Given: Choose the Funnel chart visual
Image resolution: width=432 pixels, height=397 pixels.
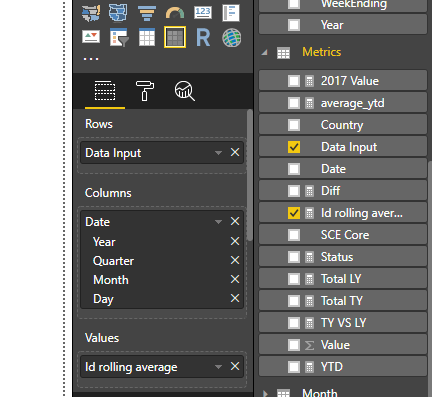Looking at the screenshot, I should coord(147,13).
